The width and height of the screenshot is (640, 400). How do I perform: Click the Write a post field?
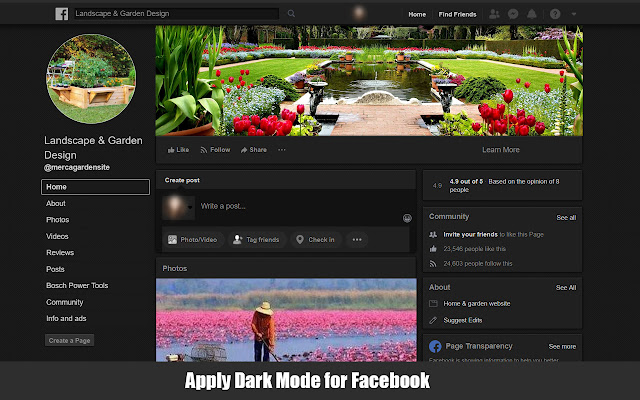point(290,206)
